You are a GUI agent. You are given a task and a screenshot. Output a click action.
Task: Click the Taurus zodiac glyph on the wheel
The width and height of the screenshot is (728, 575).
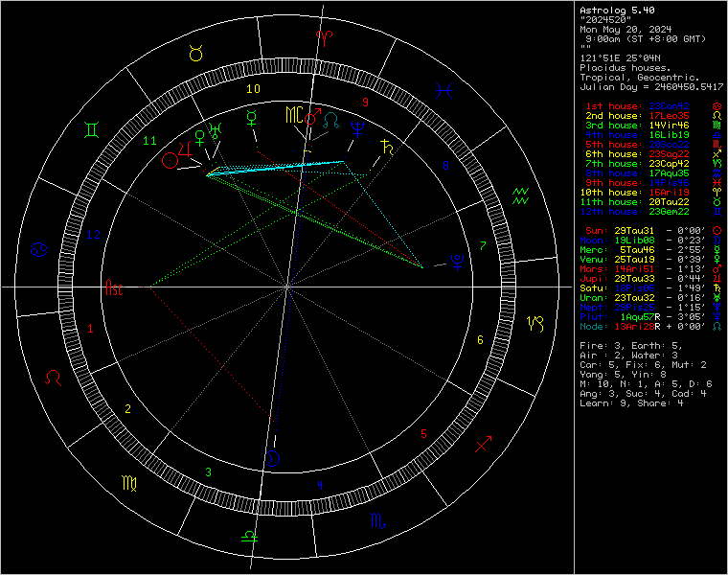(196, 54)
